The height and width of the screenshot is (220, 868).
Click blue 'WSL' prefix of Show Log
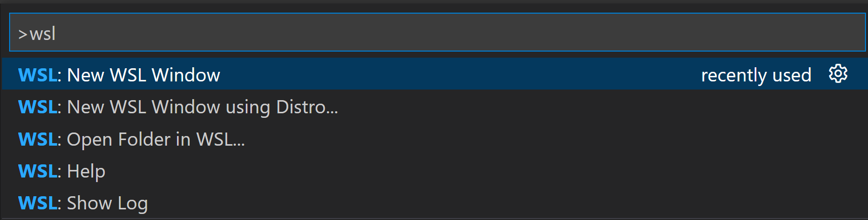coord(38,203)
